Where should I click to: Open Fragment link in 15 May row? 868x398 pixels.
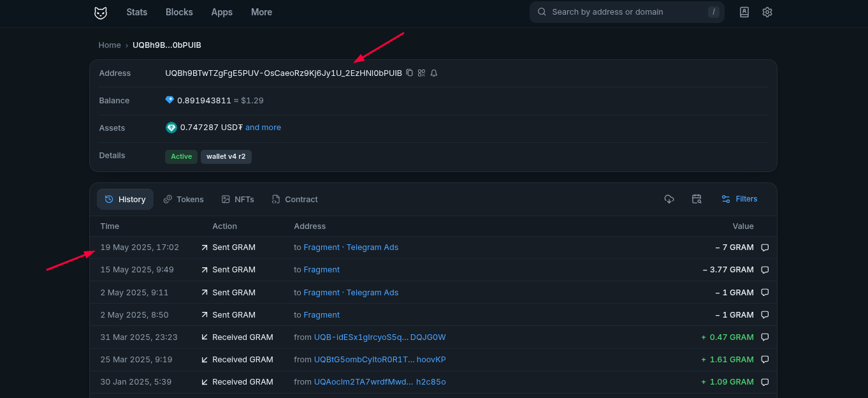(x=322, y=270)
